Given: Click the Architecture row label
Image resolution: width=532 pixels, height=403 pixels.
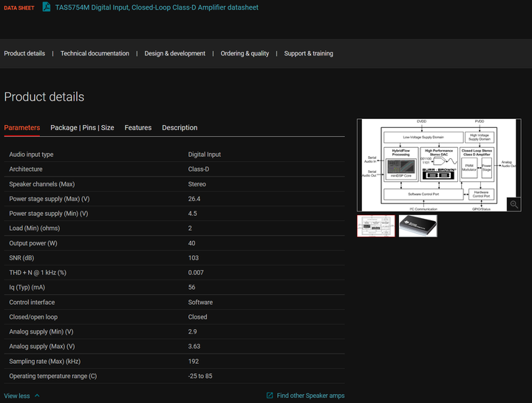Looking at the screenshot, I should pyautogui.click(x=26, y=169).
